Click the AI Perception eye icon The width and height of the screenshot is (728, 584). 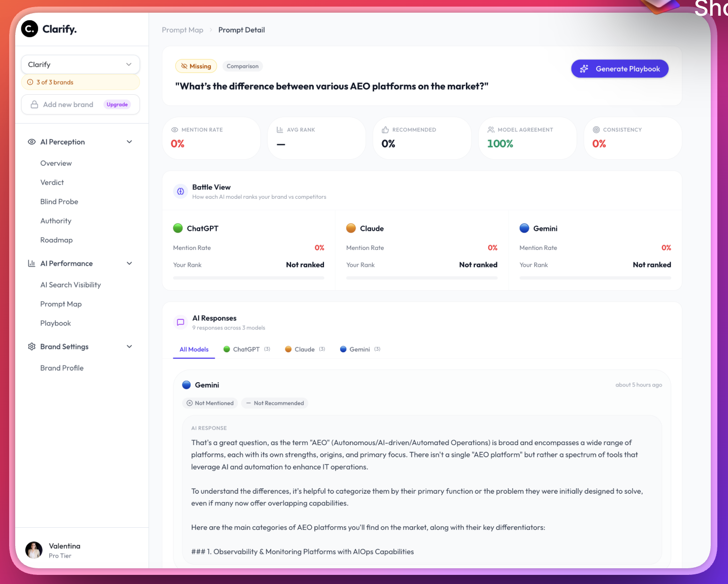[31, 142]
